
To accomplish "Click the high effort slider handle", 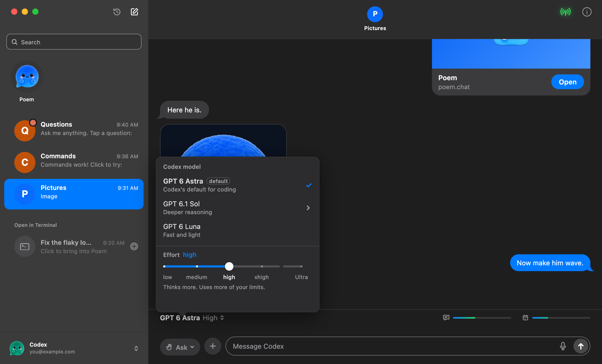I will point(229,266).
